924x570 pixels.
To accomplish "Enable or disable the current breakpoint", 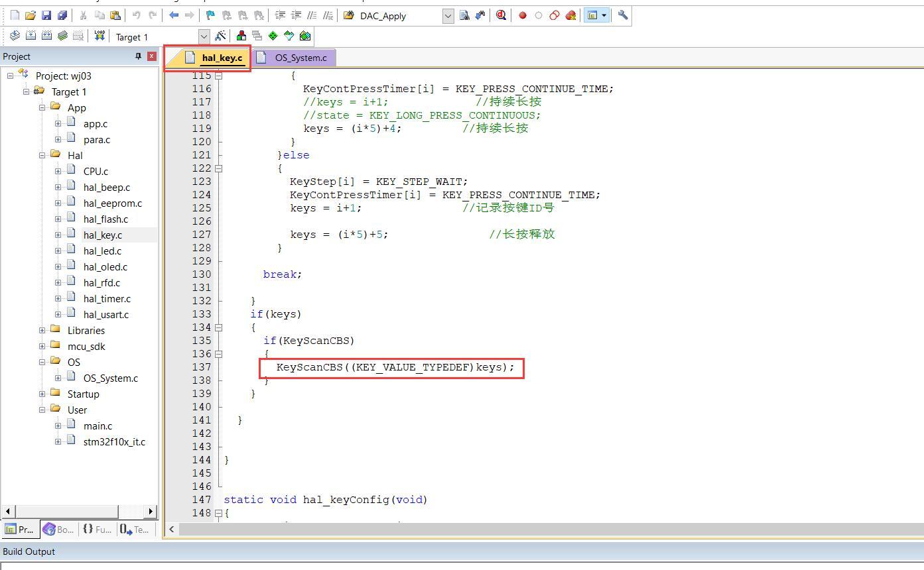I will (x=539, y=15).
